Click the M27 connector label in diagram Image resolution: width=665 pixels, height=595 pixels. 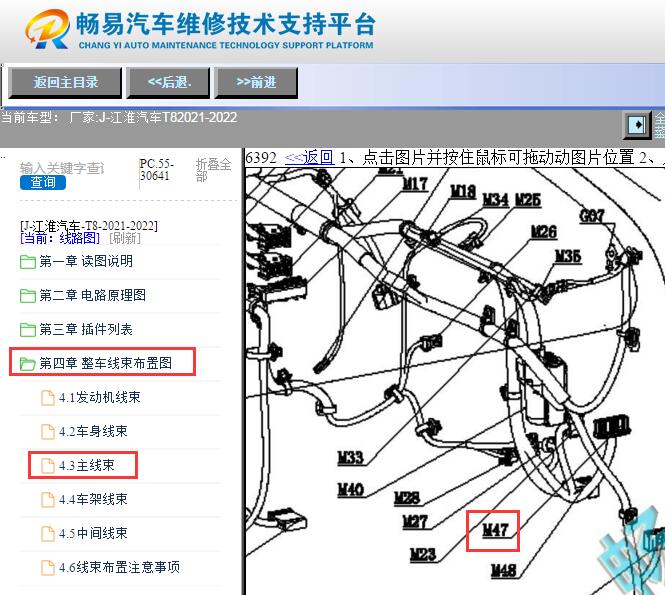point(415,522)
